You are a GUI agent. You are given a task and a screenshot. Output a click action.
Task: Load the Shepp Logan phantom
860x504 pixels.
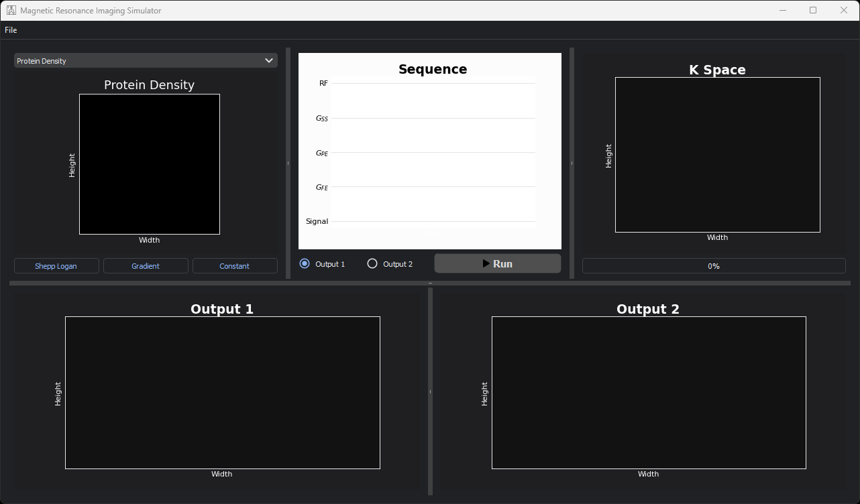(56, 266)
